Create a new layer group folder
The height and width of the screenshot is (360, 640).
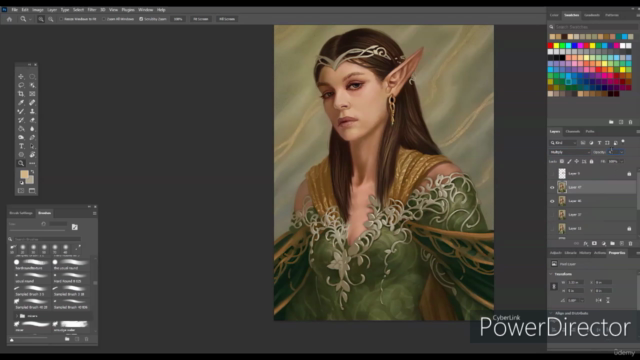612,243
